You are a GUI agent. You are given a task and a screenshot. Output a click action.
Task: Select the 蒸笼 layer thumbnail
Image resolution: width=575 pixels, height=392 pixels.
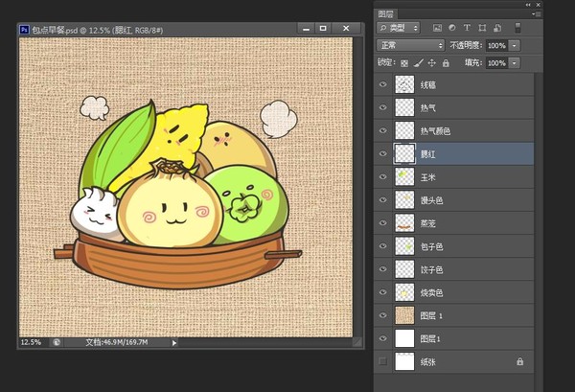coord(404,223)
